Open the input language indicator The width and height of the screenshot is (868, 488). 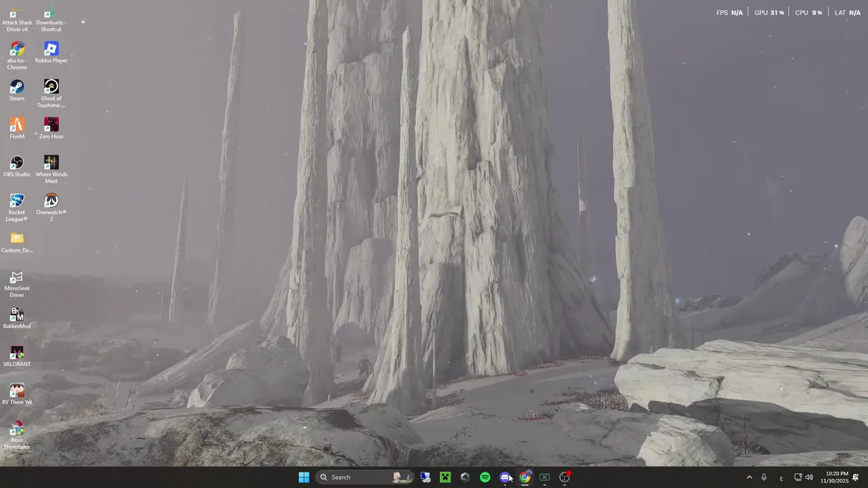781,477
